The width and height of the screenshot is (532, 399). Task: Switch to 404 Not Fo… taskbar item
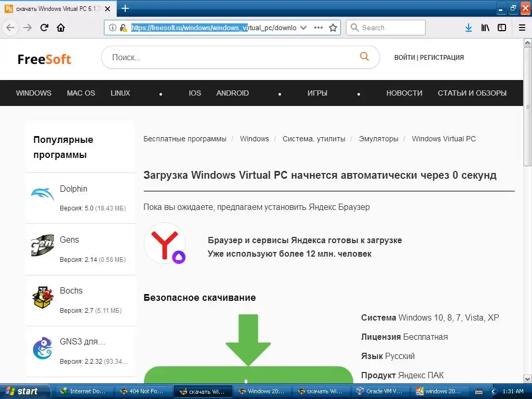coord(142,391)
